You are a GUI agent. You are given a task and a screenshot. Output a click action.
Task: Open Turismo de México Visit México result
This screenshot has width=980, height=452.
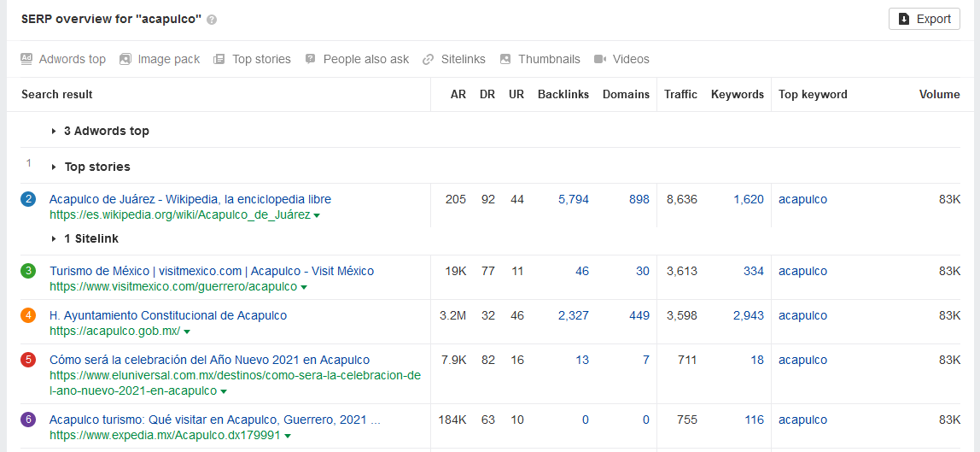pos(211,272)
